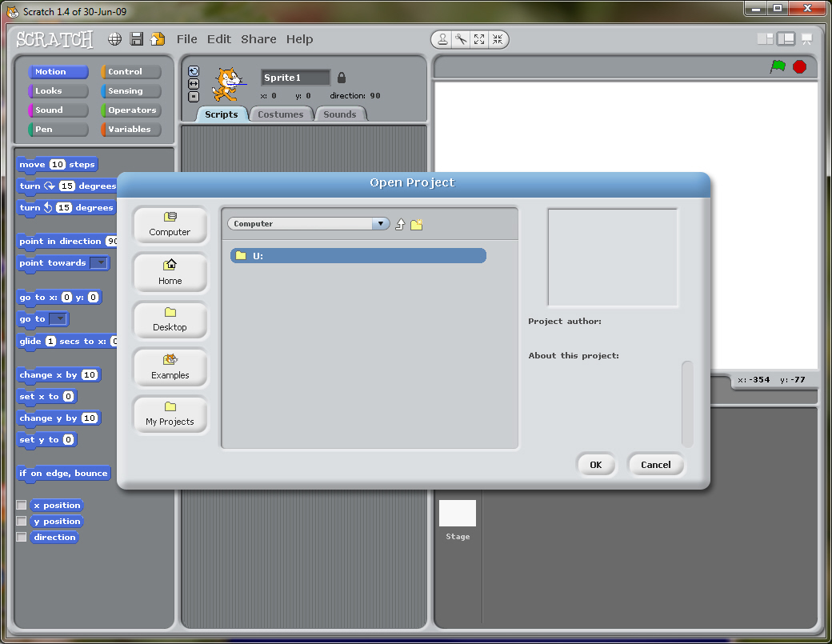Open the point towards block dropdown
Screen dimensions: 832x644
coord(98,262)
